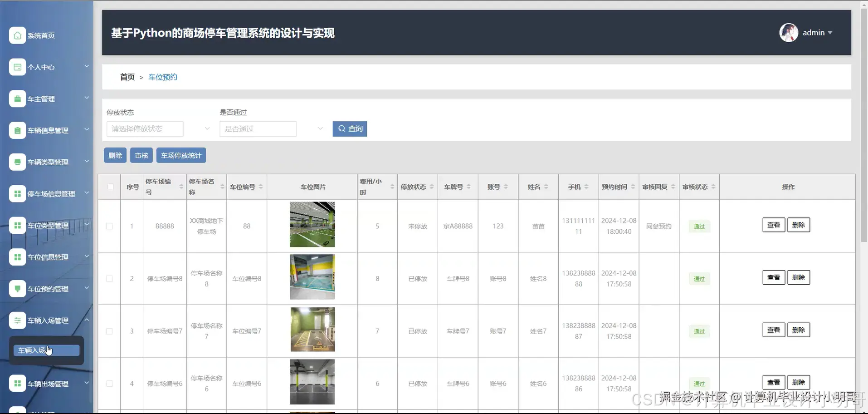Image resolution: width=868 pixels, height=414 pixels.
Task: Delete row 3 with 车牌号7
Action: tap(799, 330)
